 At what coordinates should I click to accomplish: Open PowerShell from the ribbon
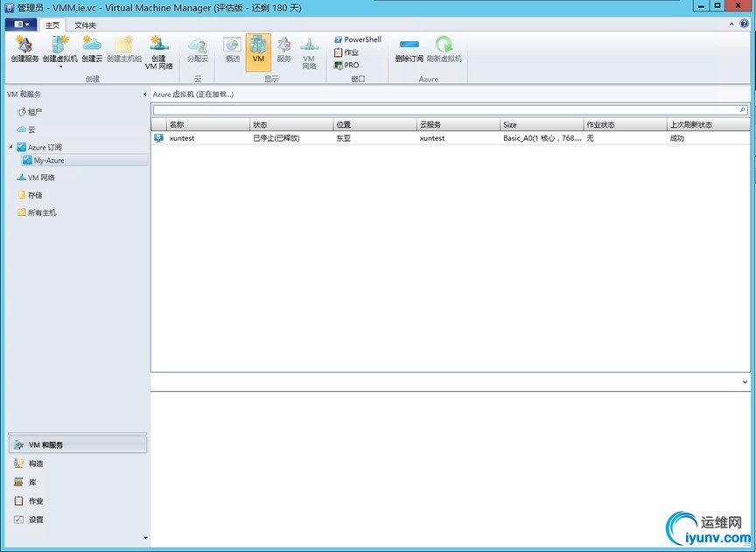[x=358, y=39]
